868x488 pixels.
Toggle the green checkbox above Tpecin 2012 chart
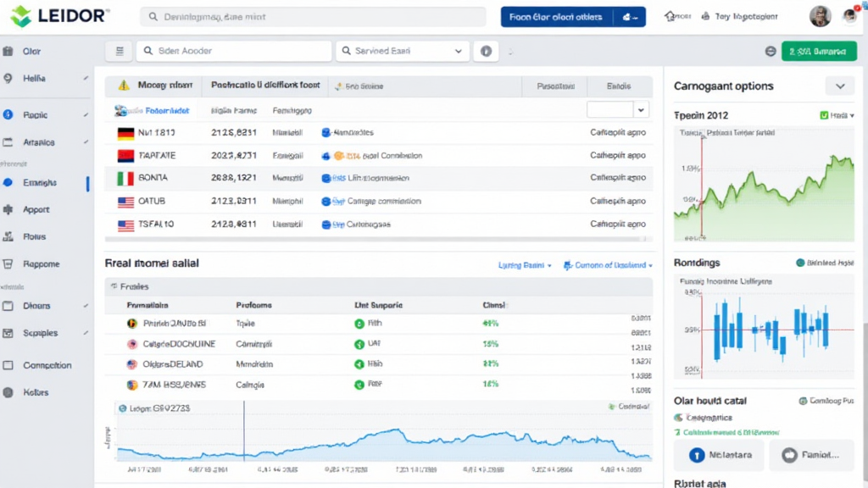[x=824, y=115]
